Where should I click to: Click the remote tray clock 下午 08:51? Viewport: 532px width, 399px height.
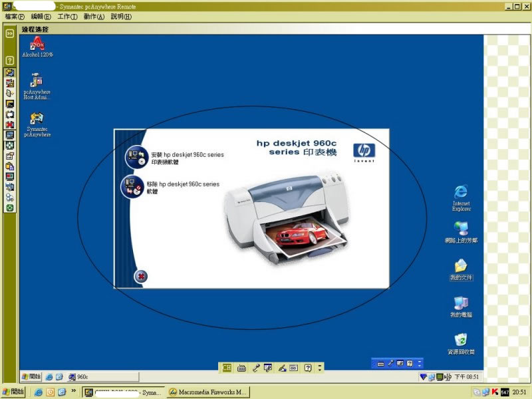pyautogui.click(x=467, y=376)
